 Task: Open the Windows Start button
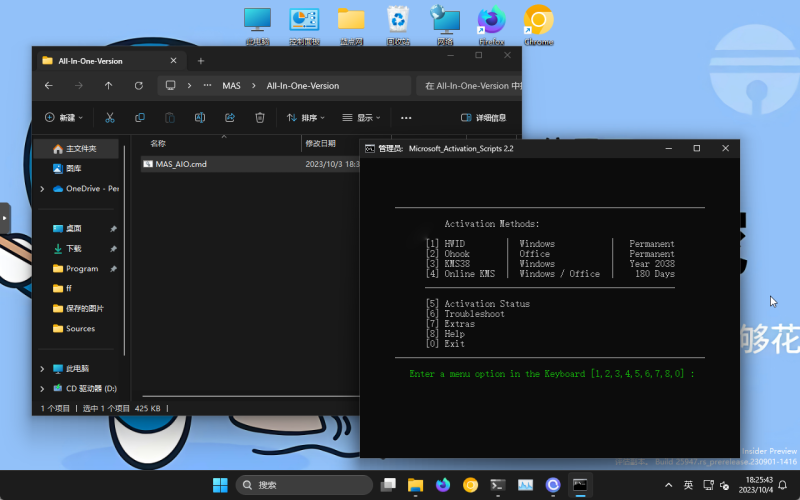(220, 485)
